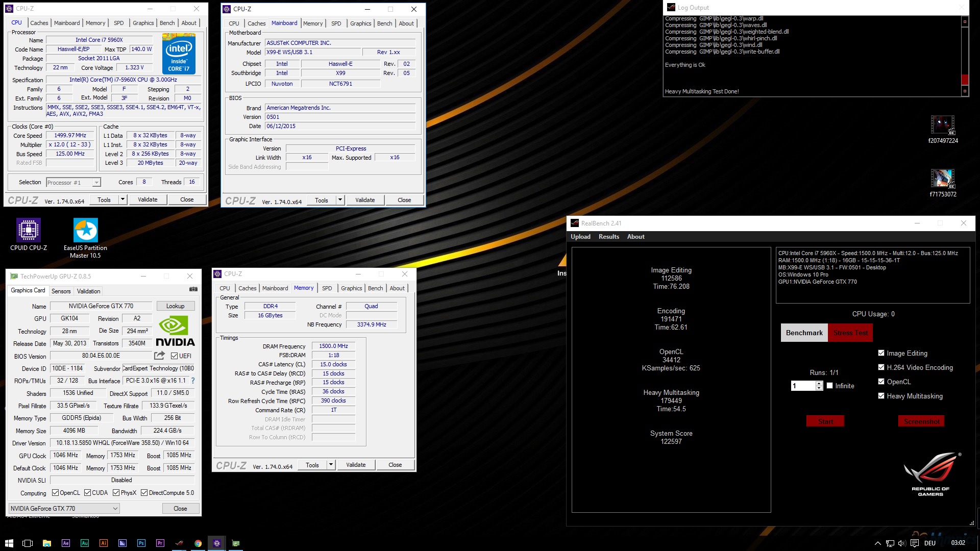The image size is (980, 551).
Task: Open the Action Center notifications icon
Action: [914, 543]
